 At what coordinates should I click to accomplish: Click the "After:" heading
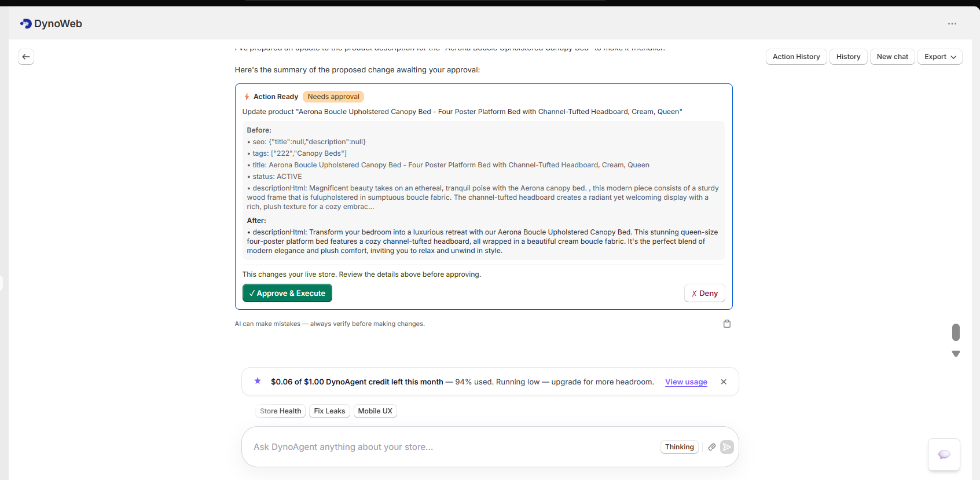pos(256,221)
